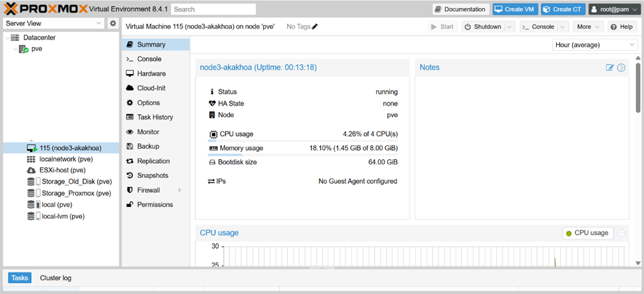Image resolution: width=644 pixels, height=294 pixels.
Task: Open the Cloud-Init section
Action: (x=151, y=89)
